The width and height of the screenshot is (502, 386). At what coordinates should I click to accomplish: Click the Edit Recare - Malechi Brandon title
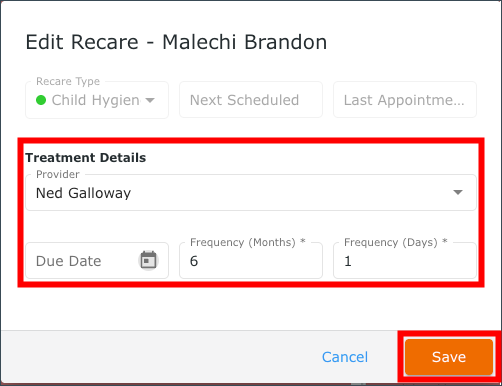176,42
